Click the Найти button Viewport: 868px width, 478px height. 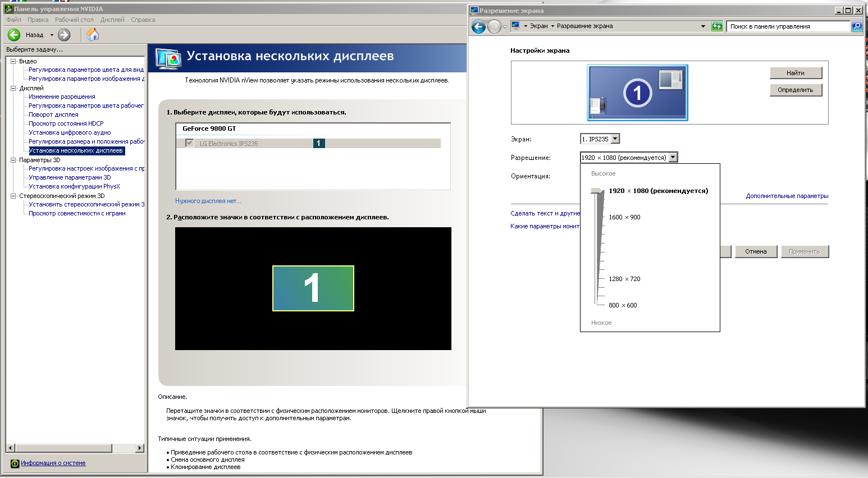(795, 73)
